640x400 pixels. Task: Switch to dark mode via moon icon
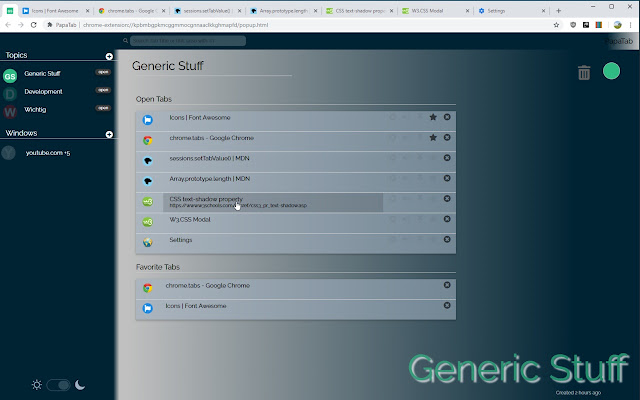coord(80,385)
